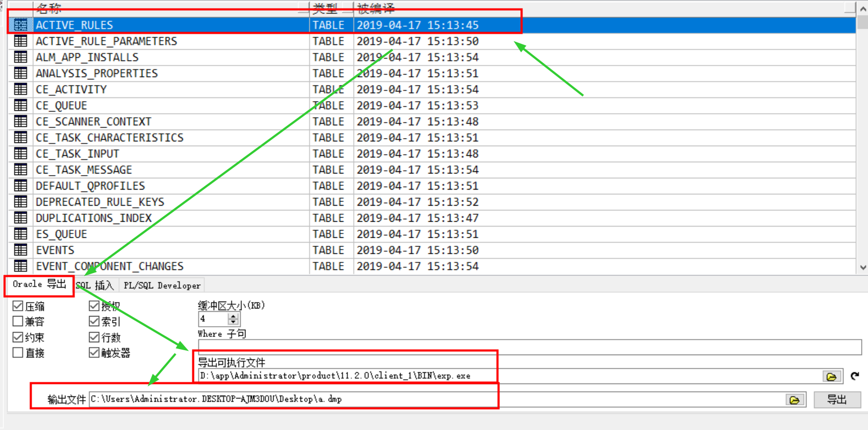This screenshot has height=430, width=868.
Task: Select the EVENTS row name
Action: click(55, 250)
